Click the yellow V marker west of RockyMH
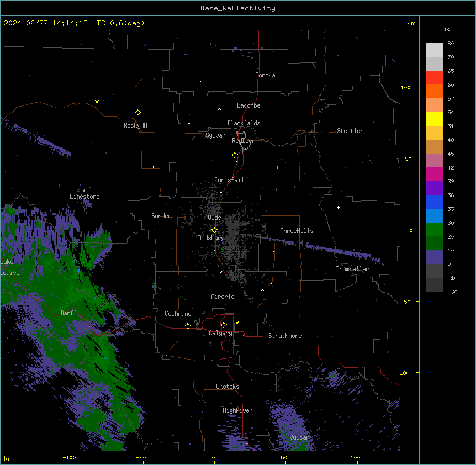 [x=97, y=102]
